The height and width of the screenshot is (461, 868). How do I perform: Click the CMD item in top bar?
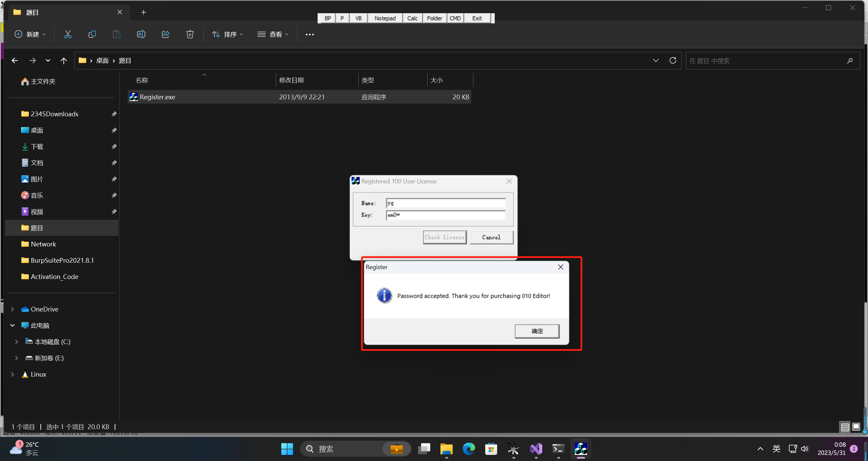click(455, 18)
